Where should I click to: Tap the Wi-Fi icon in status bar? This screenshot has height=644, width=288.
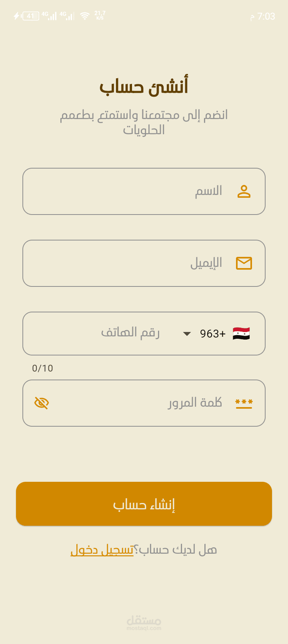pos(84,16)
